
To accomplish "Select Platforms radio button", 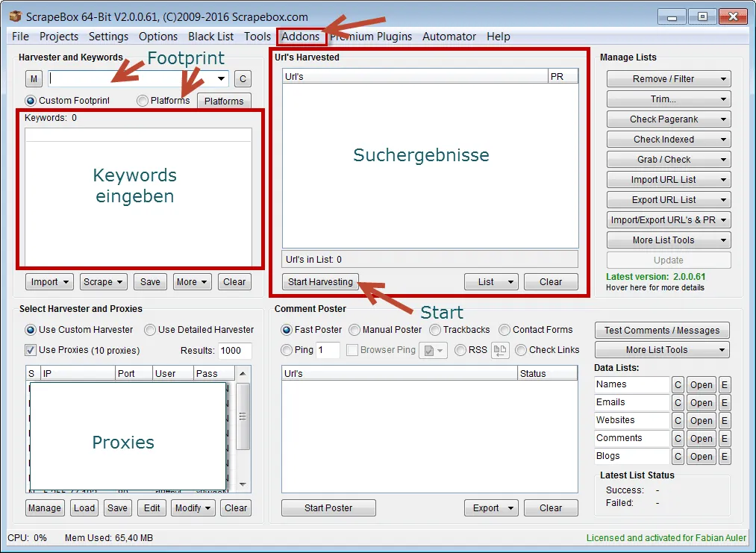I will [x=143, y=100].
